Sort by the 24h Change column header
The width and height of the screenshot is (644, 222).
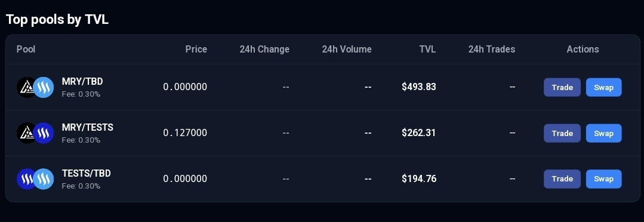pyautogui.click(x=264, y=50)
